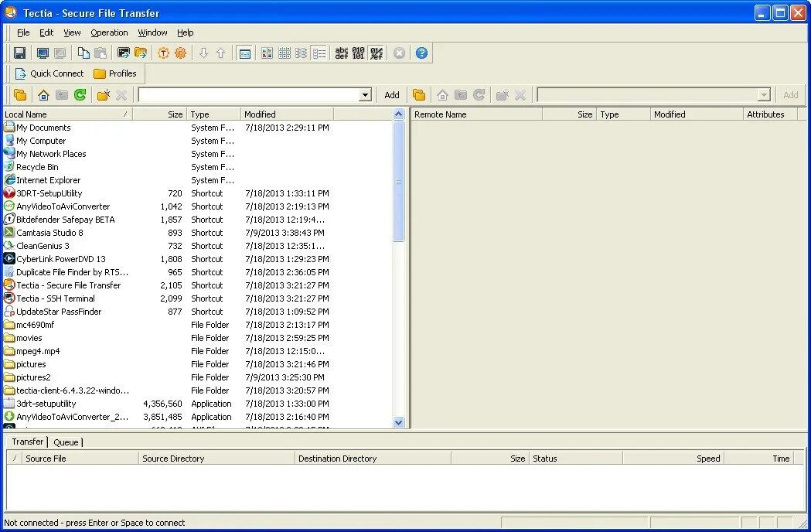
Task: Click the Save floppy disk icon
Action: coord(19,53)
